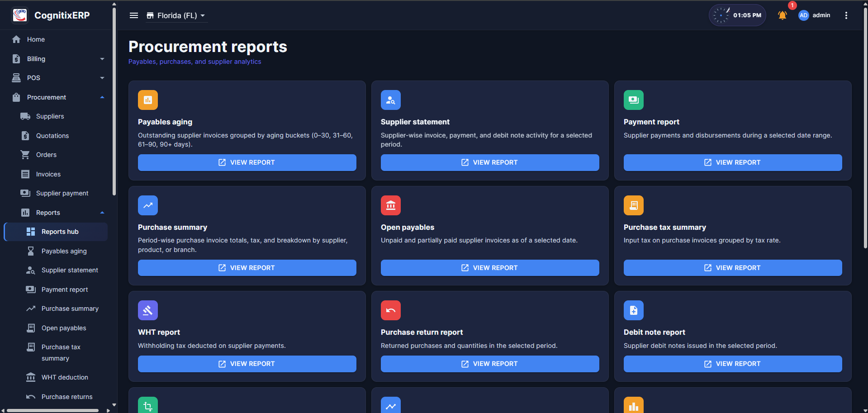Click the Procurement bag icon in sidebar

[x=16, y=97]
